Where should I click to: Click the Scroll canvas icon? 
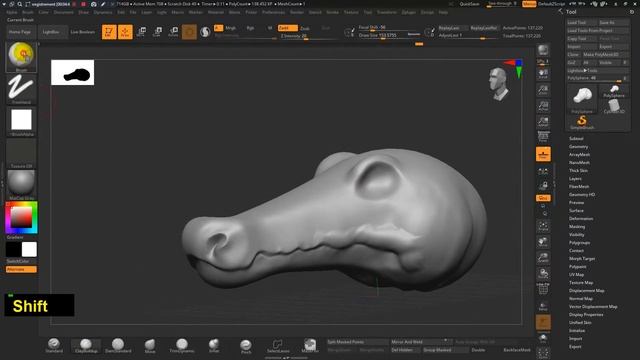pos(543,74)
